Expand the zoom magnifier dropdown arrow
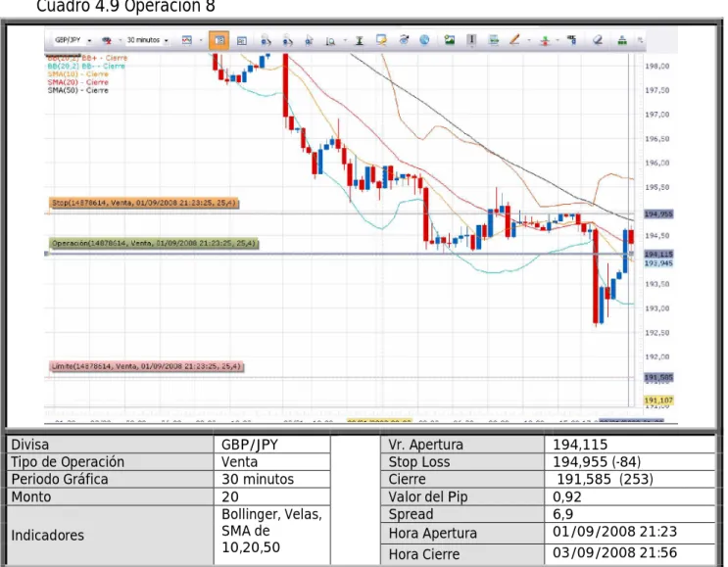This screenshot has height=567, width=728. pos(345,40)
